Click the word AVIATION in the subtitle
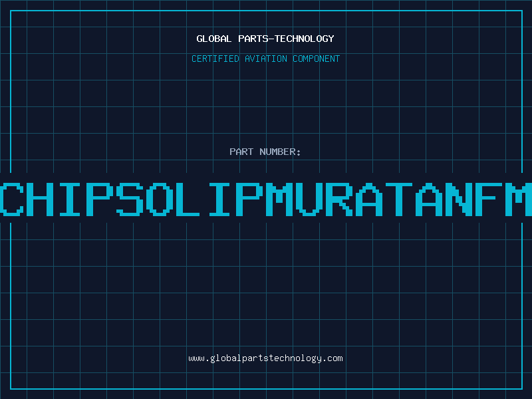 [266, 59]
